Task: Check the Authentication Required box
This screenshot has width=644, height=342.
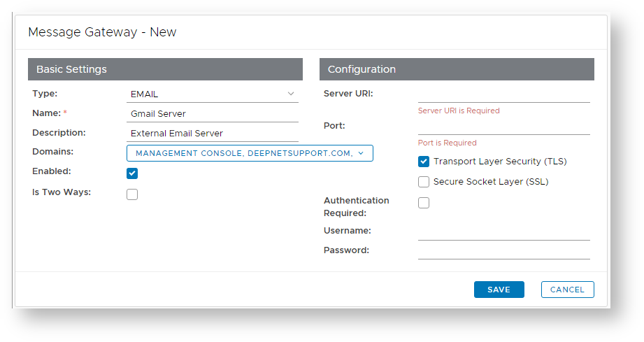Action: click(x=424, y=203)
